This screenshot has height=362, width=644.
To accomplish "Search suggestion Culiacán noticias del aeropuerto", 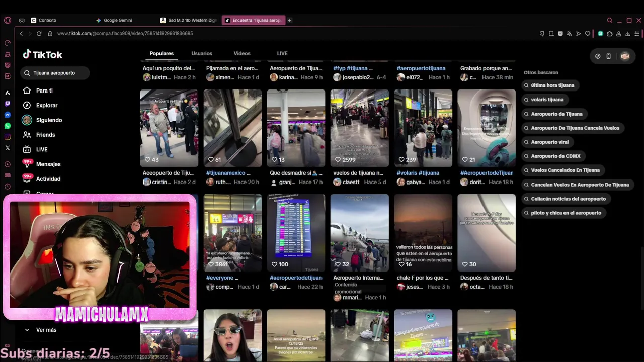I will 565,199.
